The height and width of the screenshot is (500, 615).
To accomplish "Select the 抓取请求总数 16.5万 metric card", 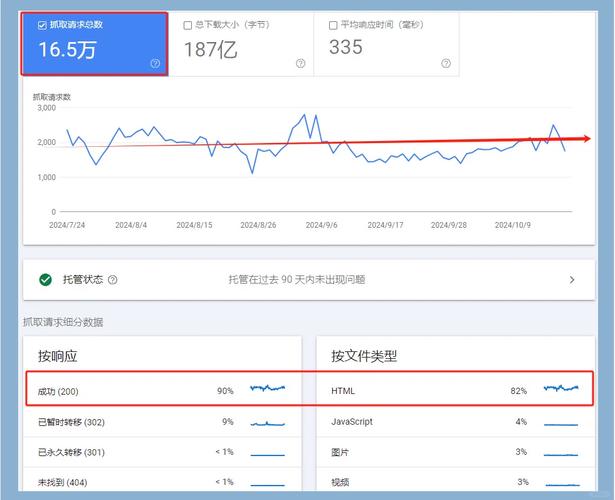I will click(x=95, y=44).
